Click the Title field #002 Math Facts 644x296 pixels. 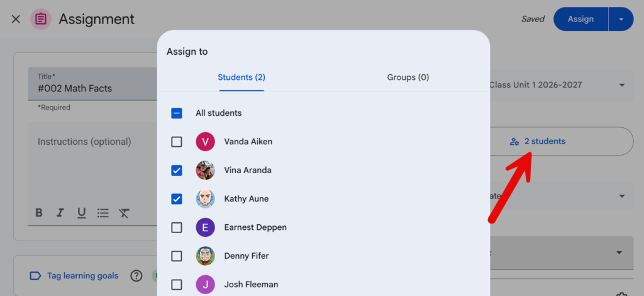(93, 84)
